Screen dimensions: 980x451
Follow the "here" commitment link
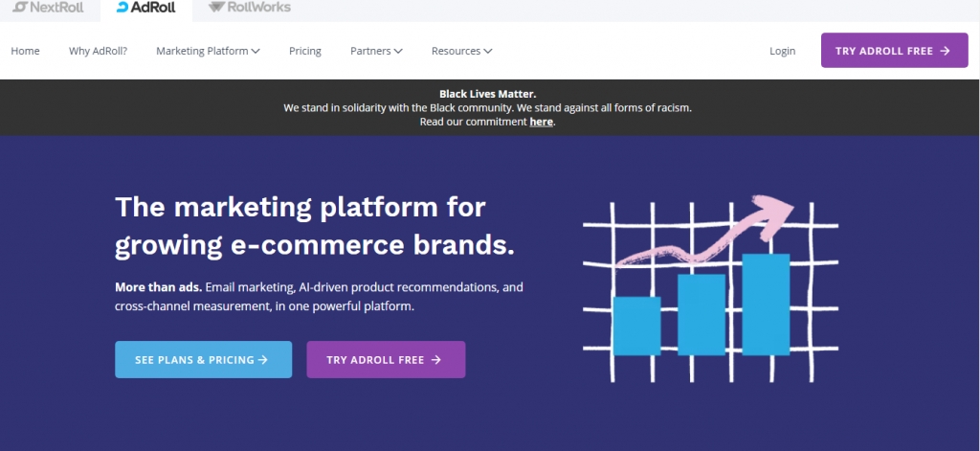pos(541,122)
